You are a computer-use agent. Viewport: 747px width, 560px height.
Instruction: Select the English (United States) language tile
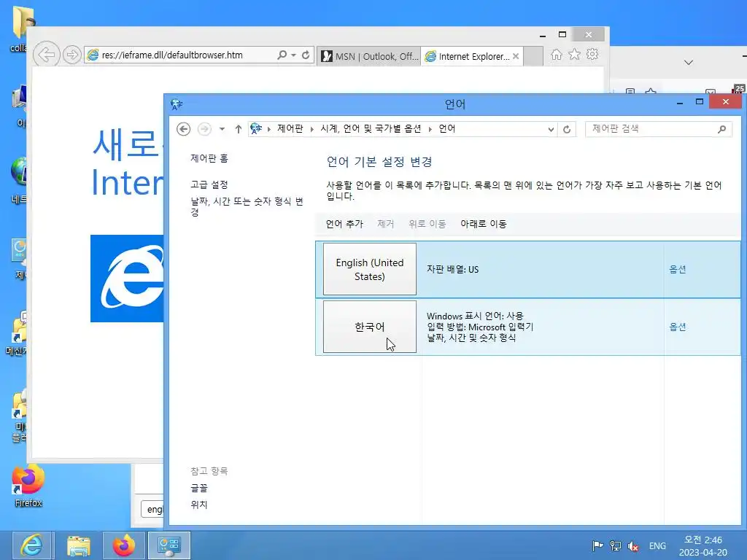[x=370, y=270]
